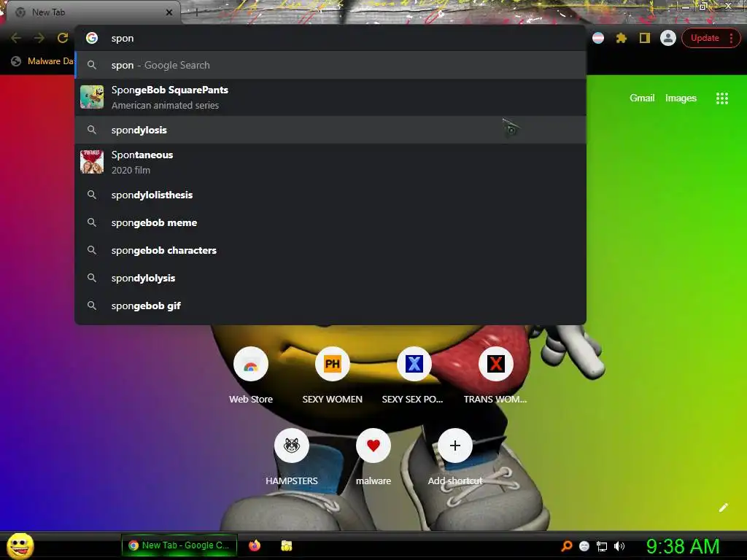Open the HAMPSTERS shortcut
Screen dimensions: 747x560
pos(292,446)
